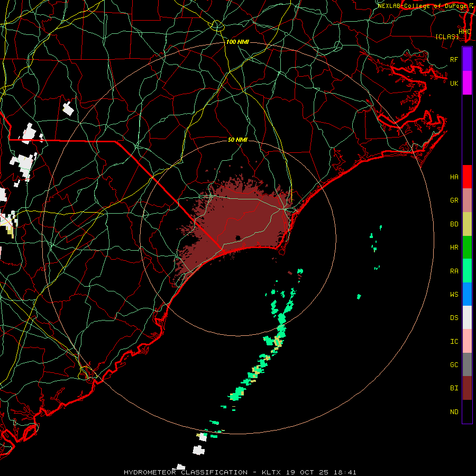Click the 'IC' legend label
The height and width of the screenshot is (476, 476).
point(454,341)
